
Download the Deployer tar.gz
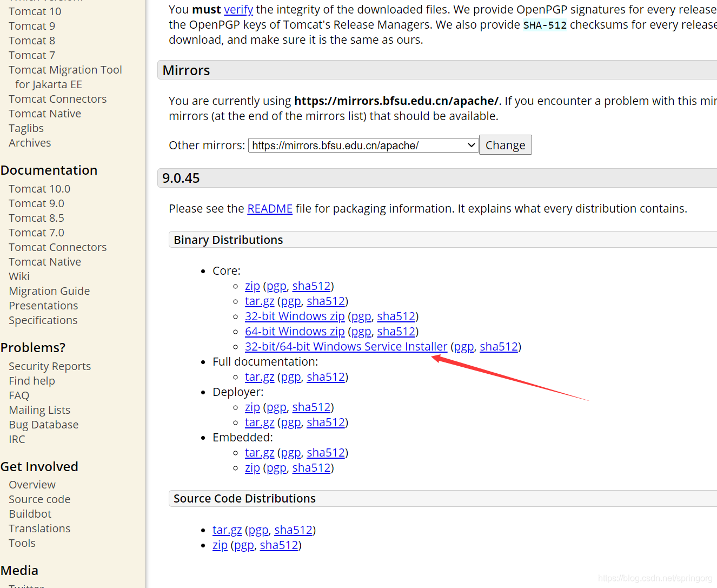260,422
